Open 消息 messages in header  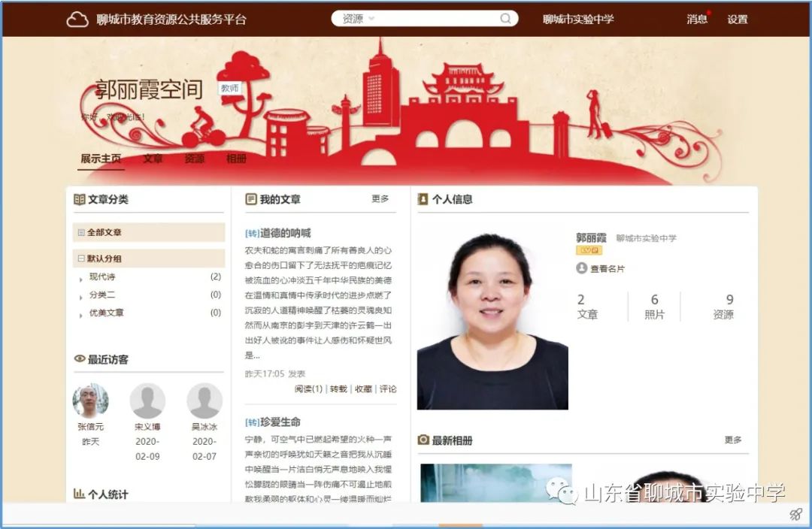point(696,19)
